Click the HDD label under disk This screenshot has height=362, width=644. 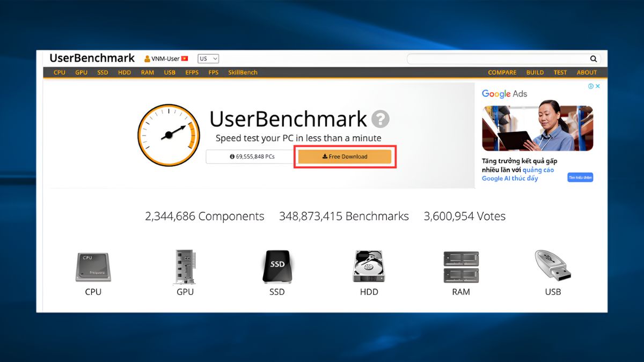tap(369, 292)
